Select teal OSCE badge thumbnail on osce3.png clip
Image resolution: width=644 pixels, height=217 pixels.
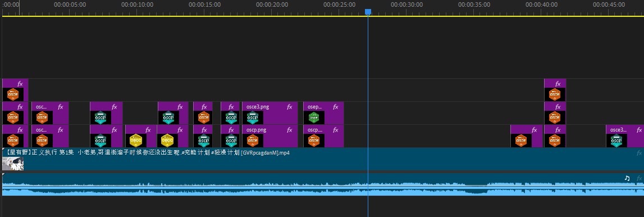[252, 117]
